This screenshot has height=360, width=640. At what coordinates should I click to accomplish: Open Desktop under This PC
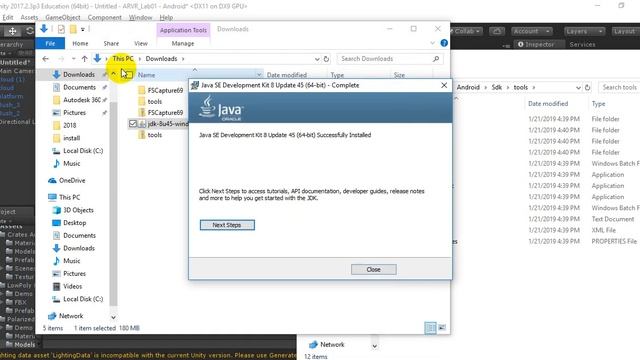click(74, 223)
